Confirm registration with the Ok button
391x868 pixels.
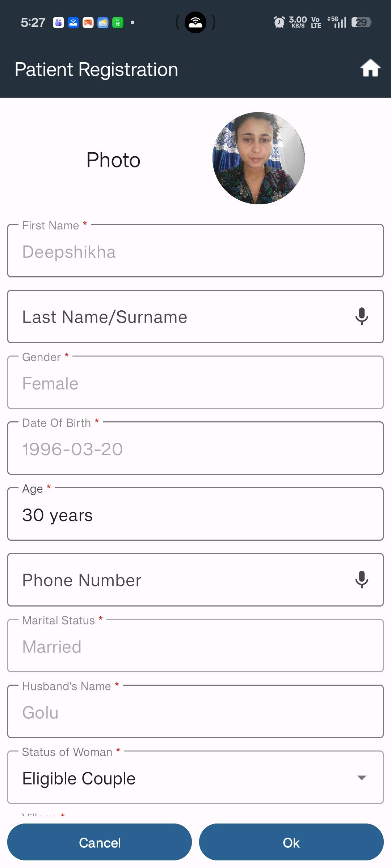[x=291, y=842]
